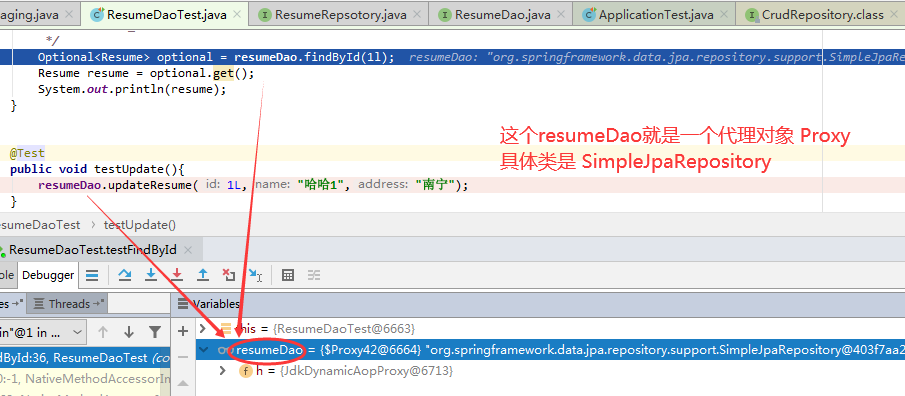Click the @Test annotation
The image size is (905, 396).
pyautogui.click(x=27, y=153)
